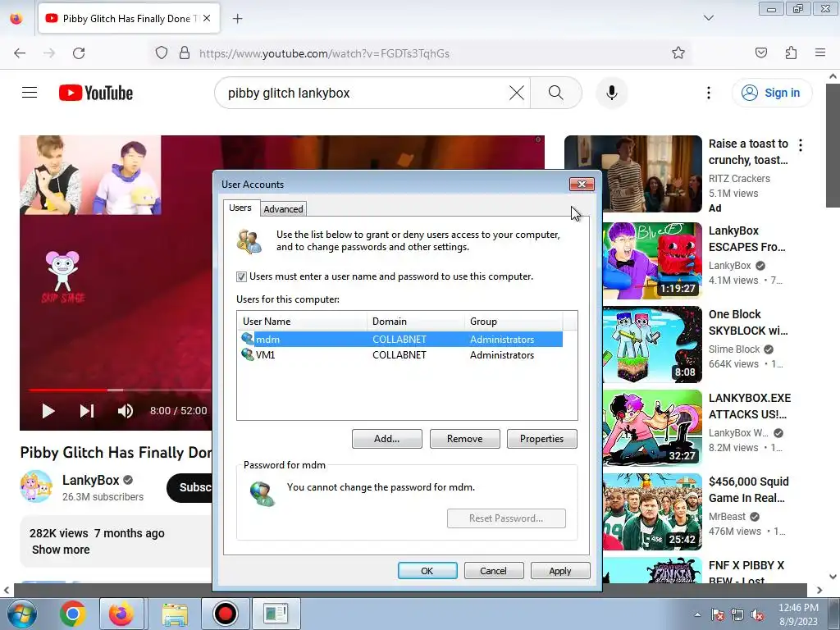This screenshot has width=840, height=630.
Task: Open the YouTube hamburger guide menu
Action: [30, 93]
